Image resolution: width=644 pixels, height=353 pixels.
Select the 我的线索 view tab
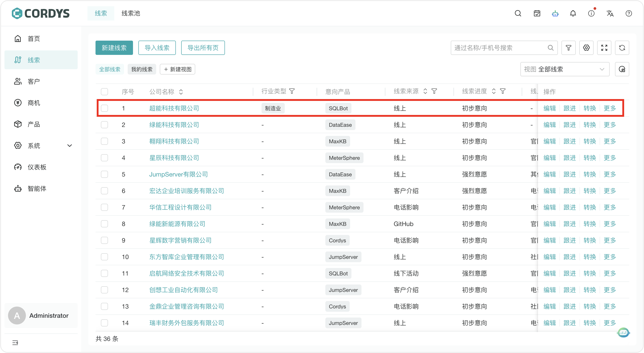(x=142, y=69)
